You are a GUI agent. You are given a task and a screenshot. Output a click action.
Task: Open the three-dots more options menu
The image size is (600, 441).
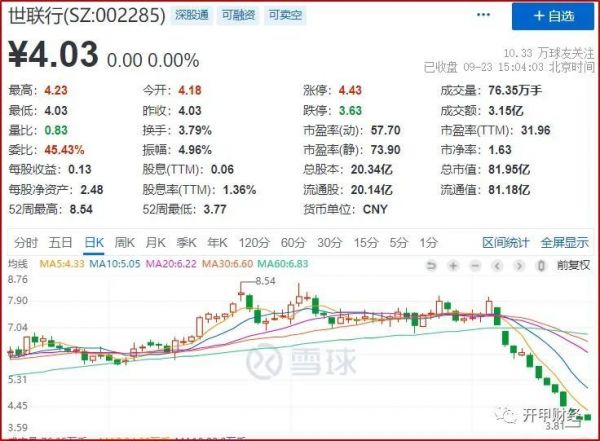(483, 15)
